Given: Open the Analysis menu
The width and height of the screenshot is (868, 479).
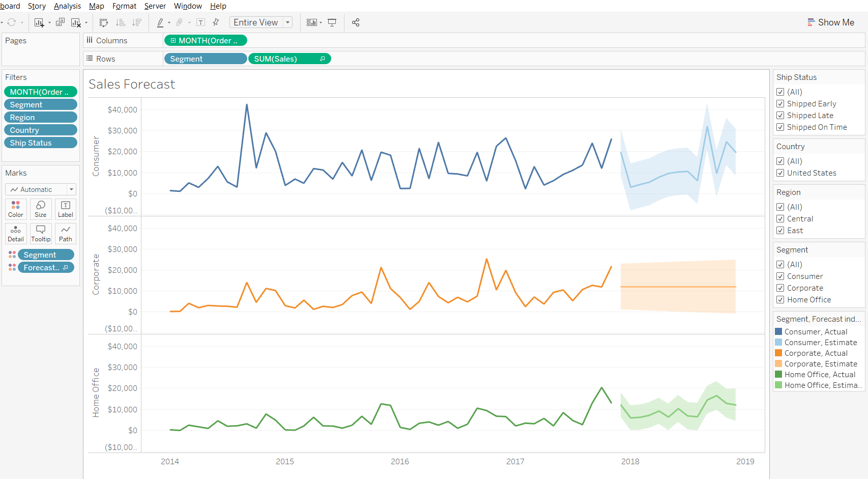Looking at the screenshot, I should [x=67, y=6].
